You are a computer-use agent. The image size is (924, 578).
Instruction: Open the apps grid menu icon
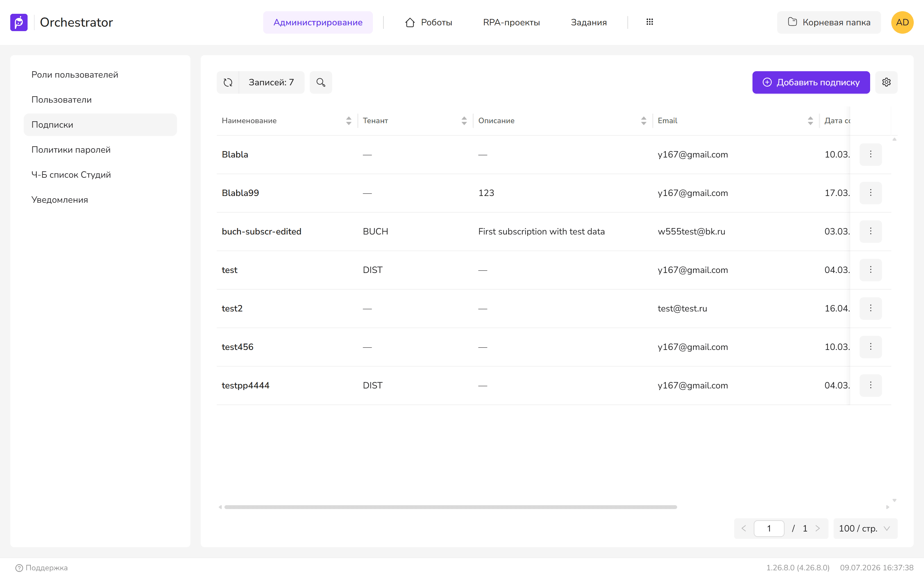[x=649, y=22]
